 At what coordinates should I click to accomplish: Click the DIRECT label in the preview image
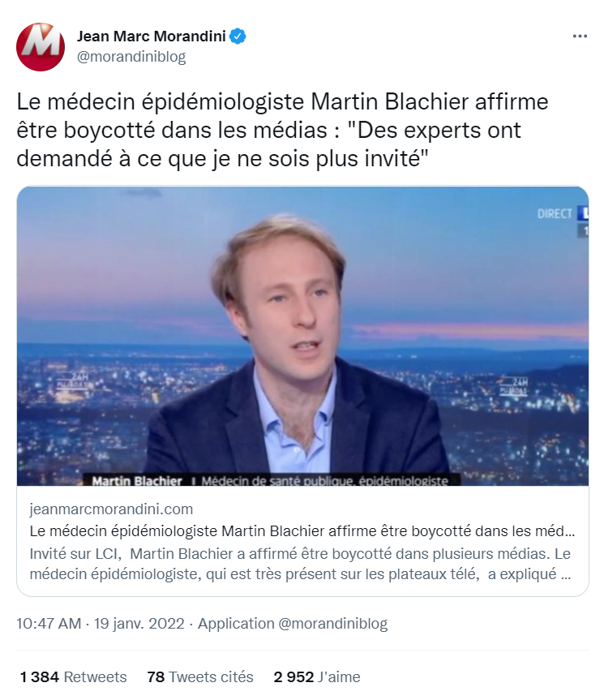point(554,214)
